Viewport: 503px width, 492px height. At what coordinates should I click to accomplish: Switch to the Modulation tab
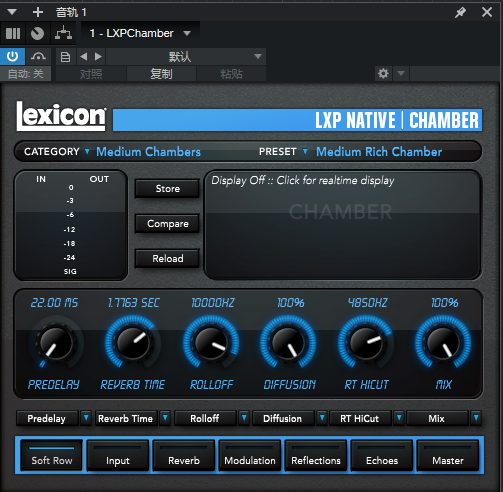pos(250,455)
